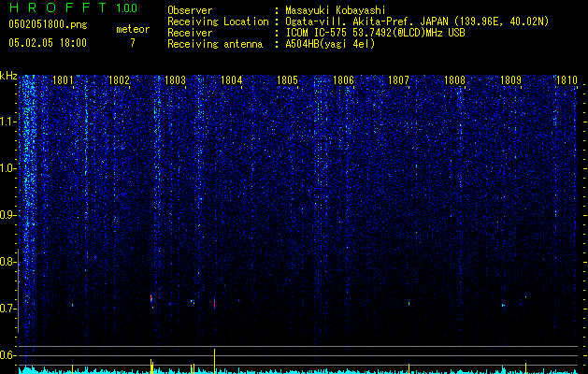
Task: Click the tallest yellow spike in power graph
Action: [214, 361]
